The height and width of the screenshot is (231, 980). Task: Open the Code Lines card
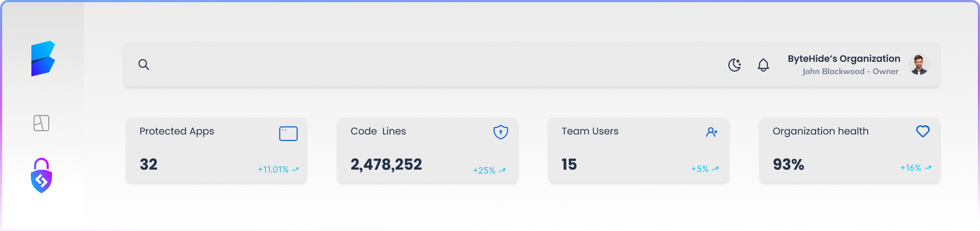pyautogui.click(x=427, y=151)
